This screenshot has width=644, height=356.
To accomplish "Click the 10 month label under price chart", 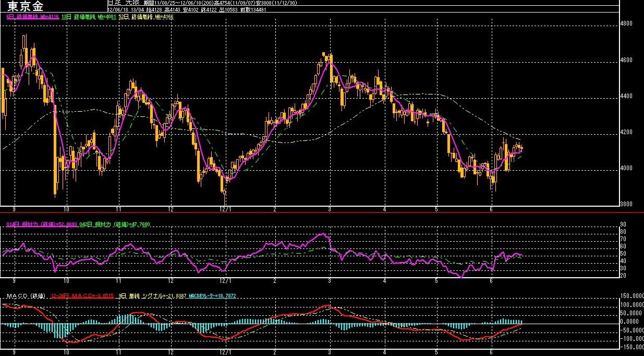I will pos(66,208).
